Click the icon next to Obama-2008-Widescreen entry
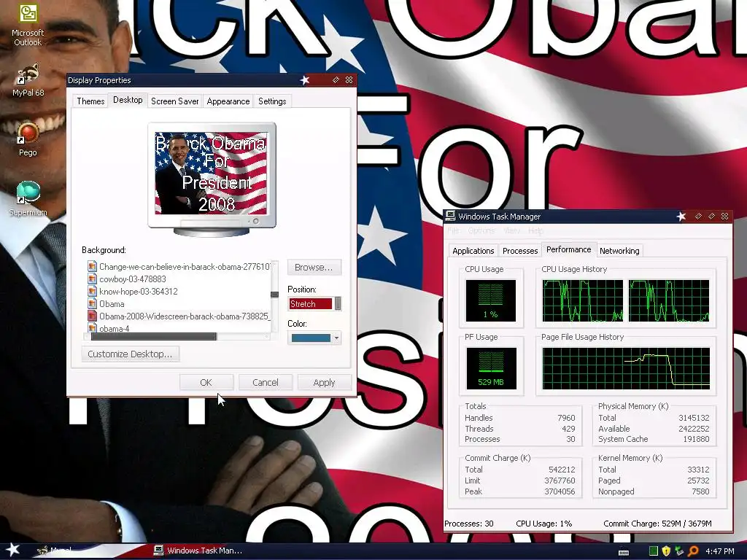747x560 pixels. (92, 316)
